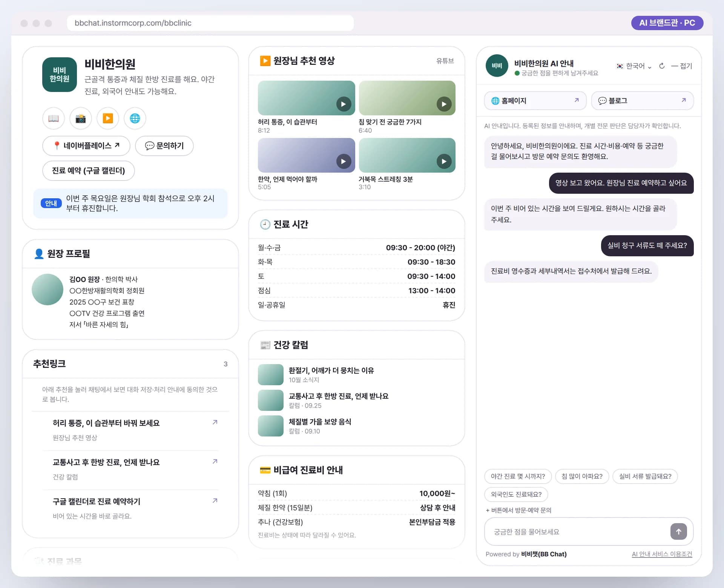Open arrow for 구글 캘린더로 진료 예약하기
The width and height of the screenshot is (724, 588).
coord(215,501)
